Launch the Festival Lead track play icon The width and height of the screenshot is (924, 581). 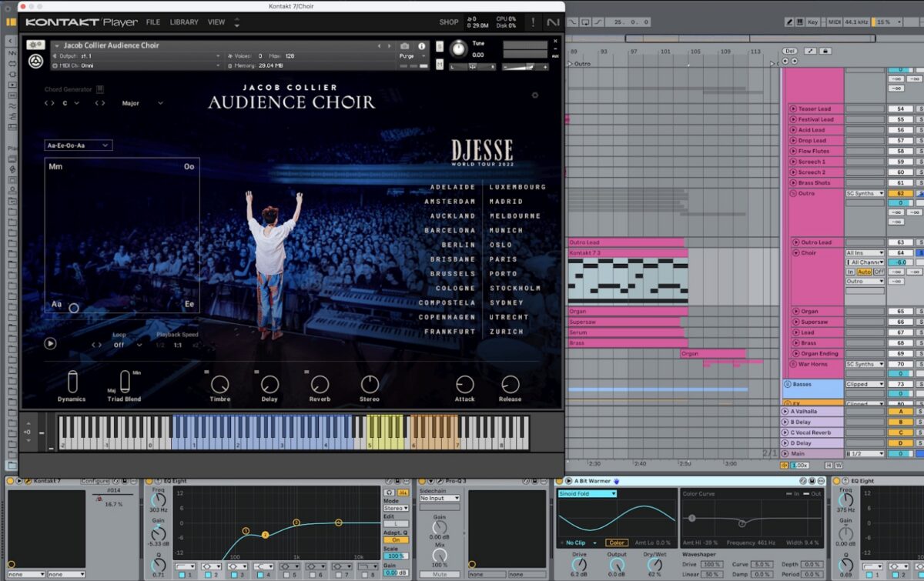[792, 119]
